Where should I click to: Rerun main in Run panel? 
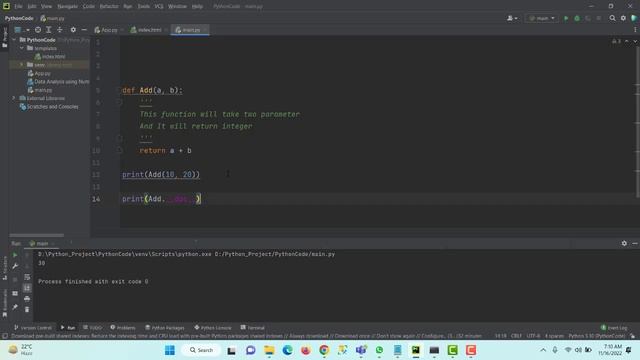(15, 255)
